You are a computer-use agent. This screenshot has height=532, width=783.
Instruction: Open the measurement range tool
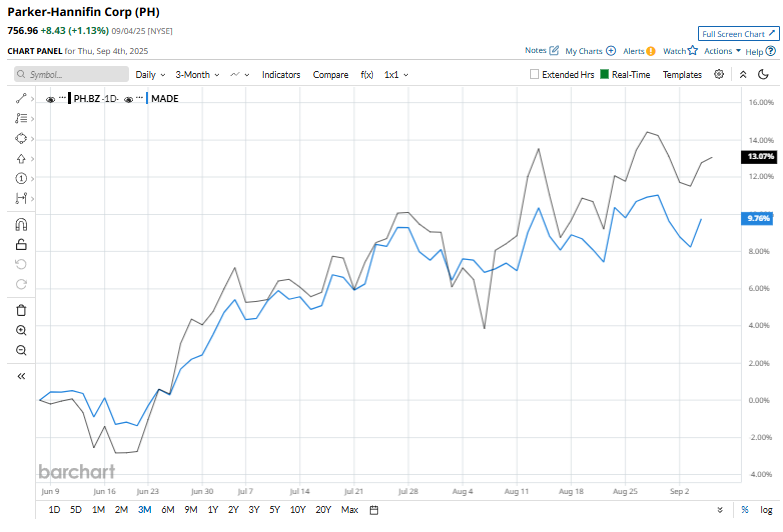pos(20,198)
